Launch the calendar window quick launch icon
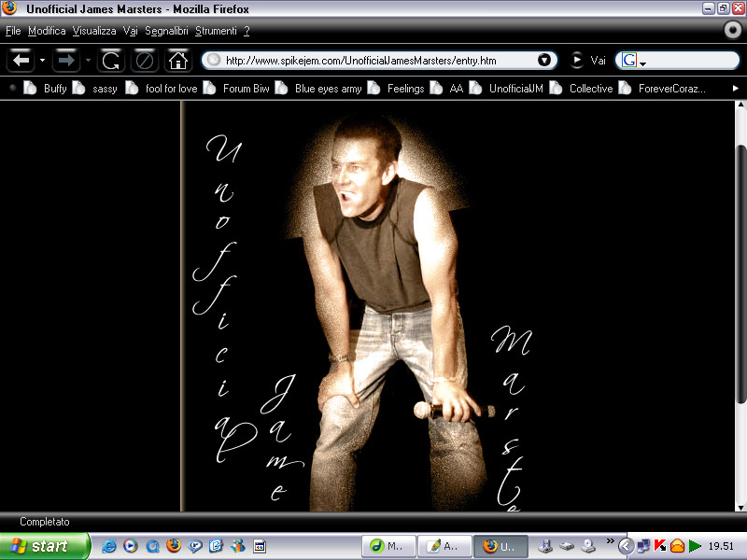 (x=260, y=546)
